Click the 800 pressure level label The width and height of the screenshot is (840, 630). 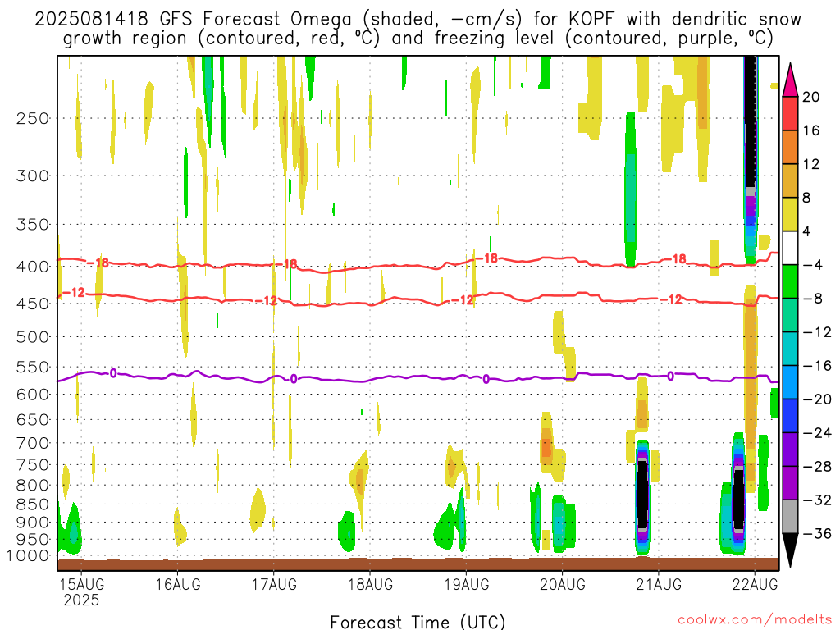click(x=33, y=486)
